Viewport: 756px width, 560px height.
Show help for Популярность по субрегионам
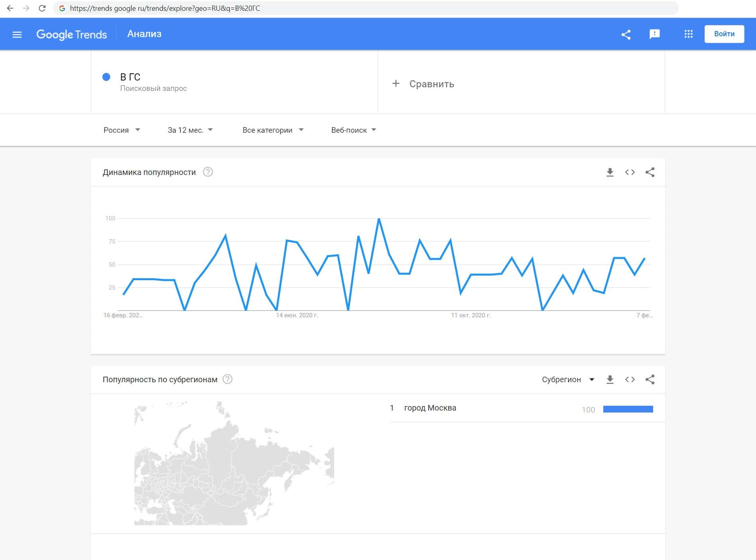click(x=227, y=379)
